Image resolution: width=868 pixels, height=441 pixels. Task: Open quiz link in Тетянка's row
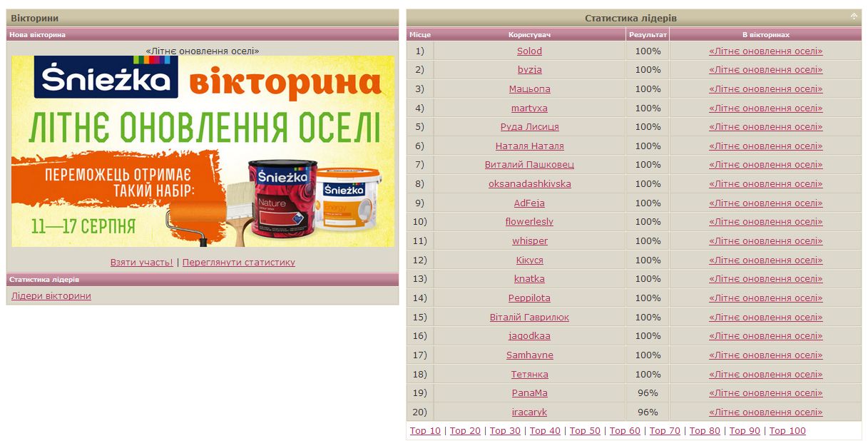(765, 374)
